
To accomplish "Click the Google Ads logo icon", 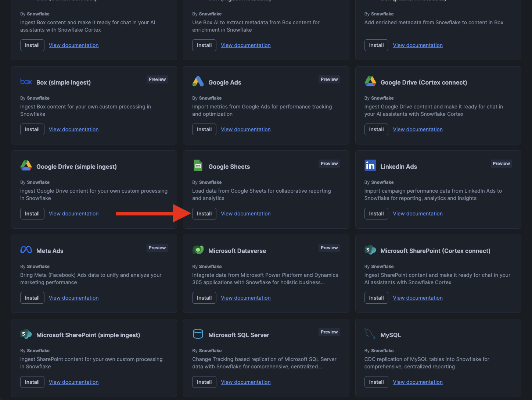I will pos(198,82).
